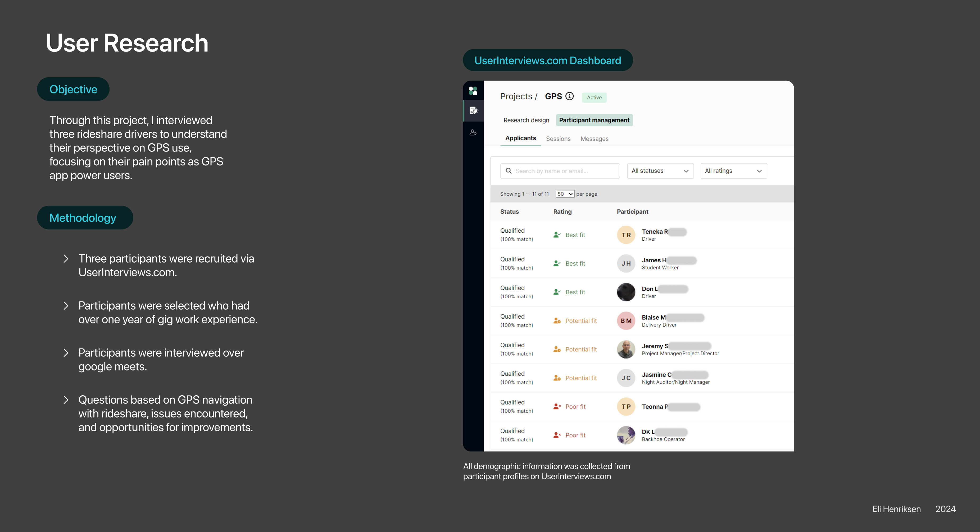Open Don L's dark profile photo
This screenshot has width=980, height=532.
[626, 292]
